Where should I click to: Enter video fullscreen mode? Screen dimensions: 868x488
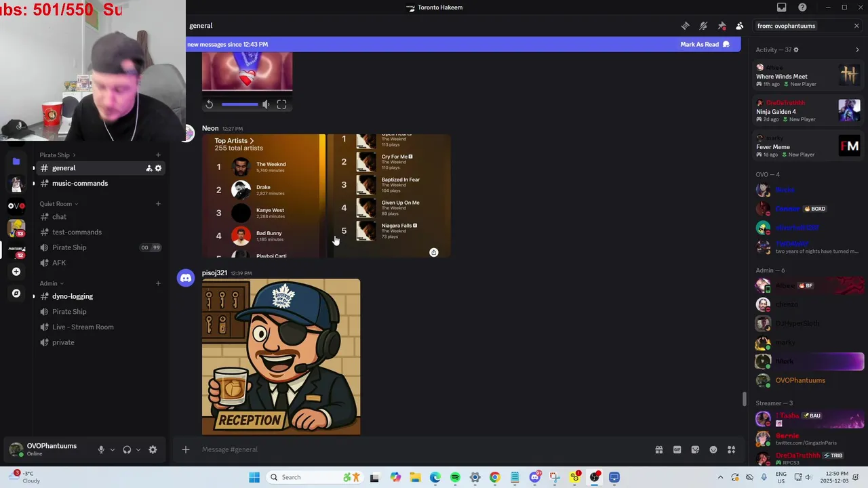pos(281,104)
